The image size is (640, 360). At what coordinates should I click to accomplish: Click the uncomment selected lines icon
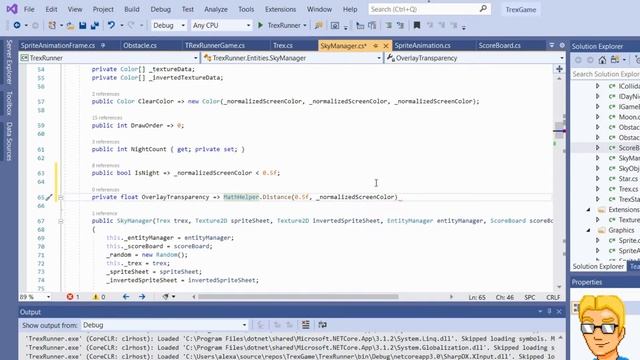coord(400,25)
